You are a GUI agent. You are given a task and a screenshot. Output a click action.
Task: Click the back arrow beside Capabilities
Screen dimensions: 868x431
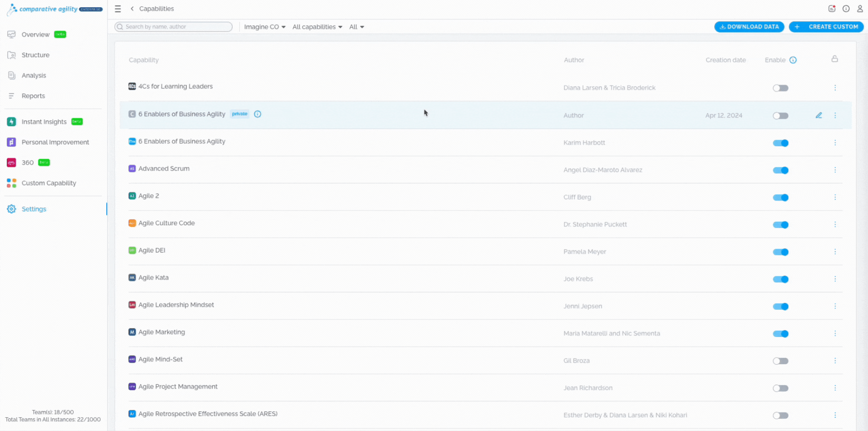coord(132,9)
